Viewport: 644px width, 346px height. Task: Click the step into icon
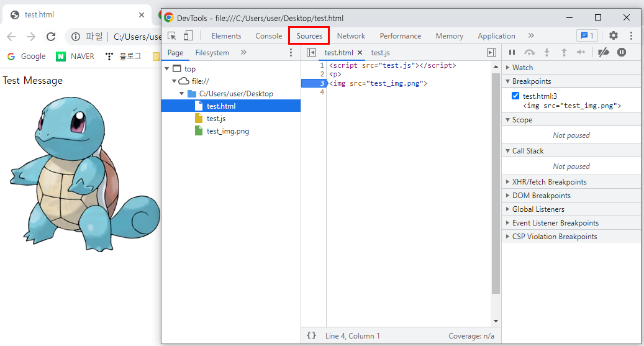546,52
